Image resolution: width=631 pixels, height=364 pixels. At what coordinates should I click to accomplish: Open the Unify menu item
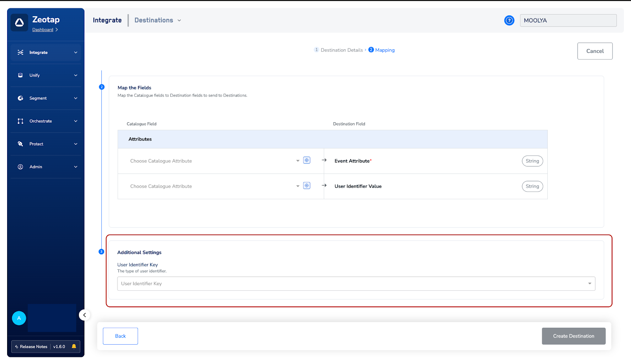[x=46, y=75]
